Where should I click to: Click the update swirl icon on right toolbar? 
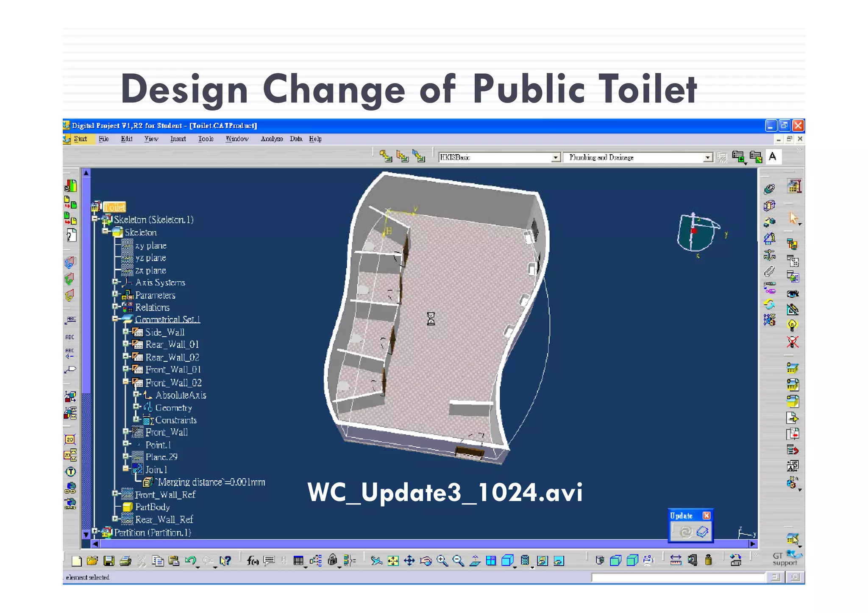click(x=769, y=304)
